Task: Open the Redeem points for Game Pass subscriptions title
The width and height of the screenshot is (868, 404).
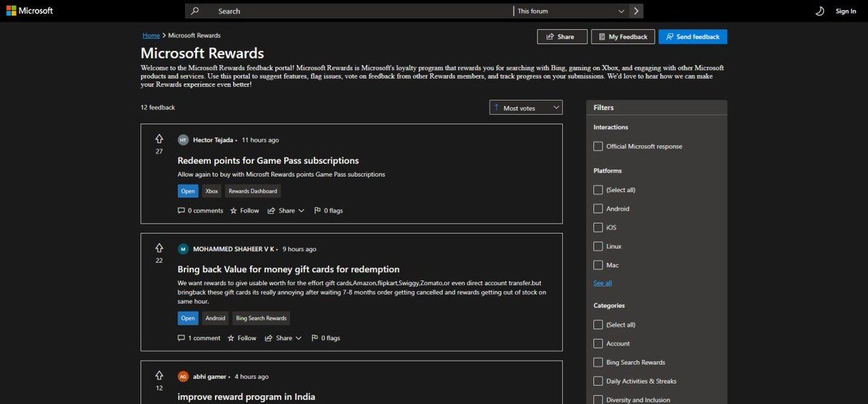Action: [268, 161]
